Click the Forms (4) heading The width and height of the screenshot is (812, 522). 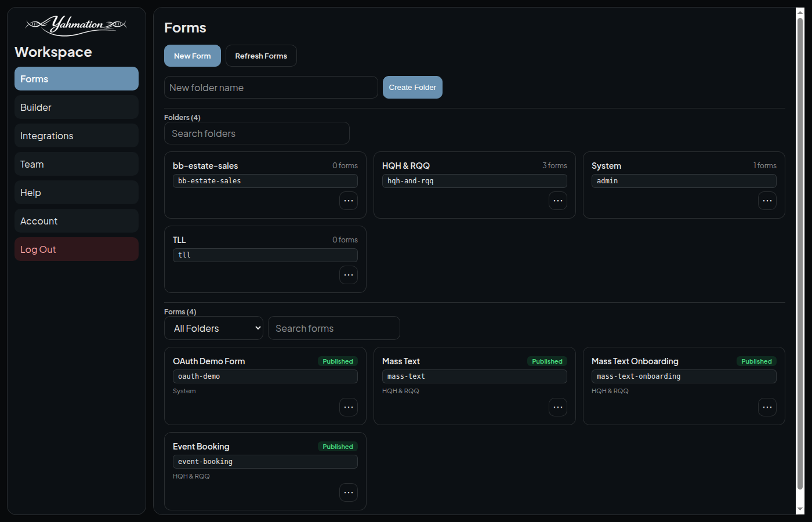pos(180,311)
